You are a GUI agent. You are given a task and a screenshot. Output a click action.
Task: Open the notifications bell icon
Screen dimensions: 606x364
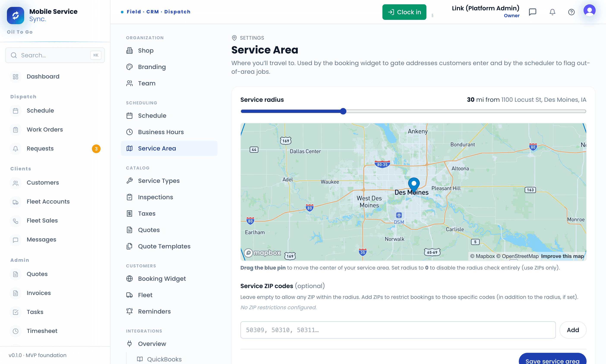pos(552,12)
